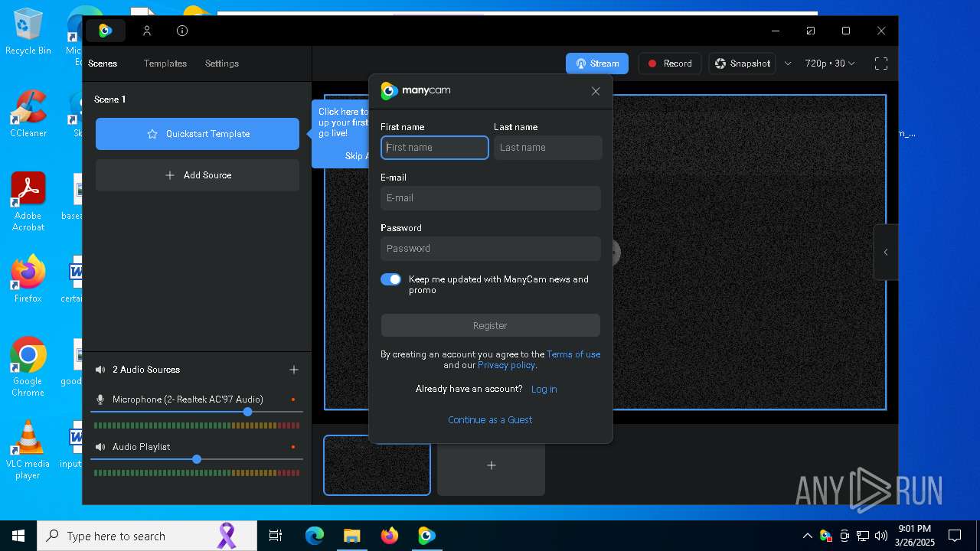Click the Microphone red settings dot
The image size is (980, 551).
(x=293, y=399)
